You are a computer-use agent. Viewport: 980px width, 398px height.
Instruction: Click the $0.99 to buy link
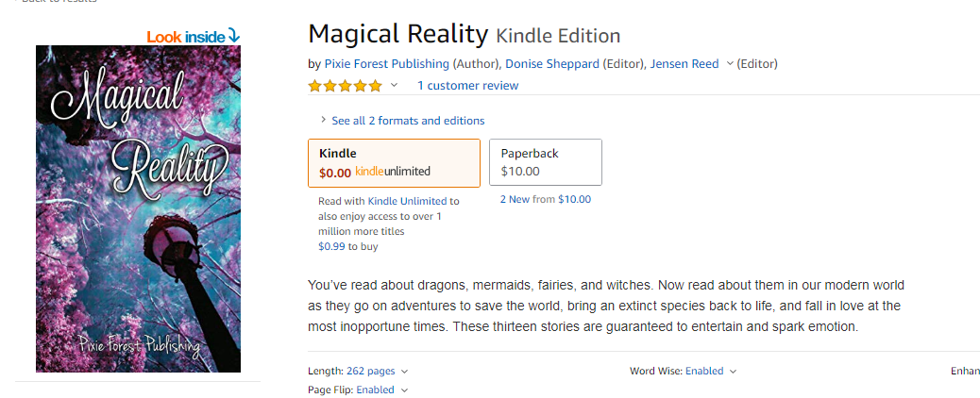coord(331,246)
